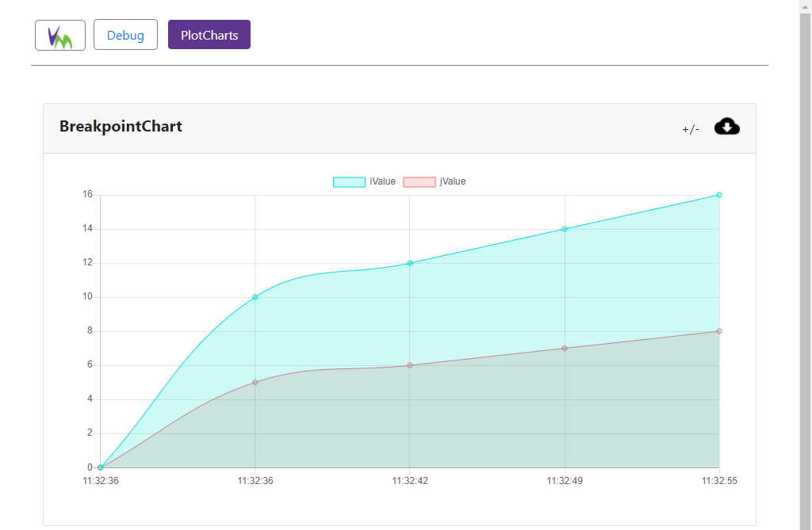Select the iValue data point at value 10
This screenshot has width=812, height=530.
click(x=255, y=297)
